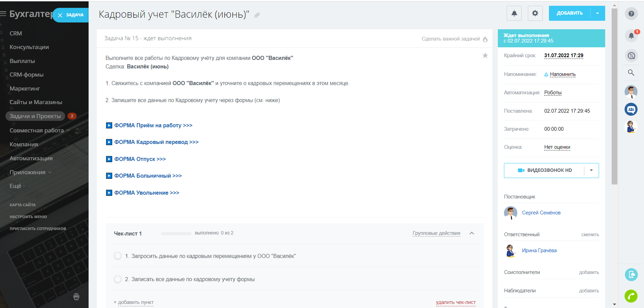Print page using printer icon in sidebar

coord(76,297)
